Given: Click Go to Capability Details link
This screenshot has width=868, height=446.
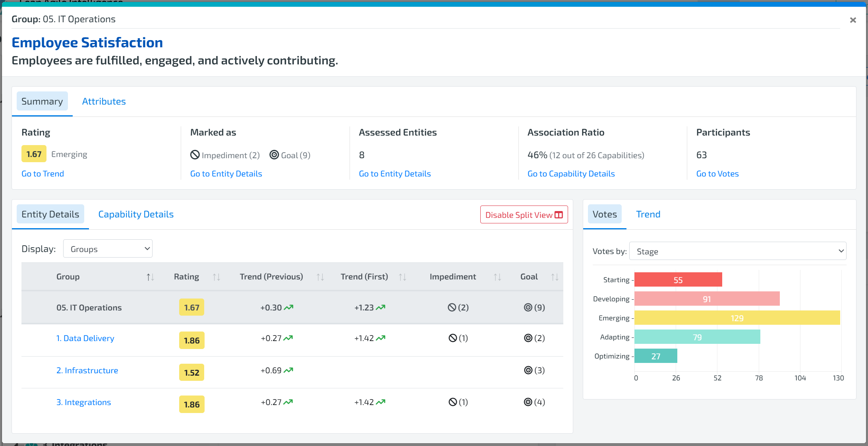Looking at the screenshot, I should (x=571, y=174).
